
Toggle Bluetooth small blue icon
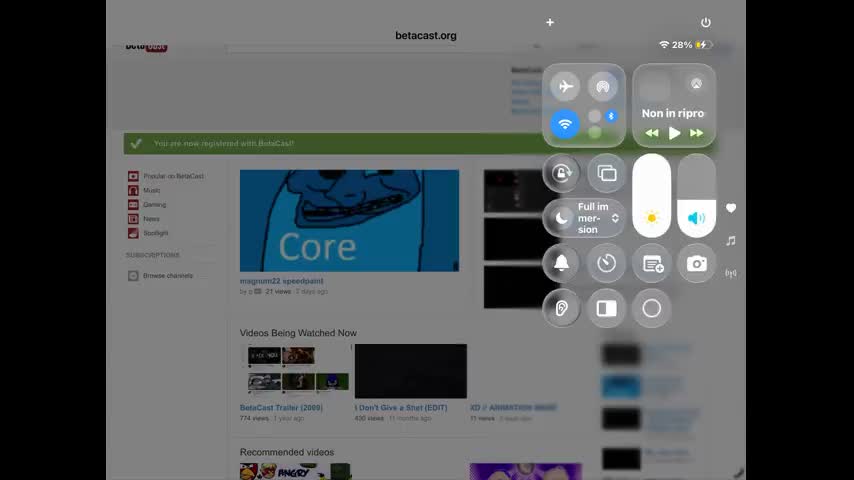(611, 116)
